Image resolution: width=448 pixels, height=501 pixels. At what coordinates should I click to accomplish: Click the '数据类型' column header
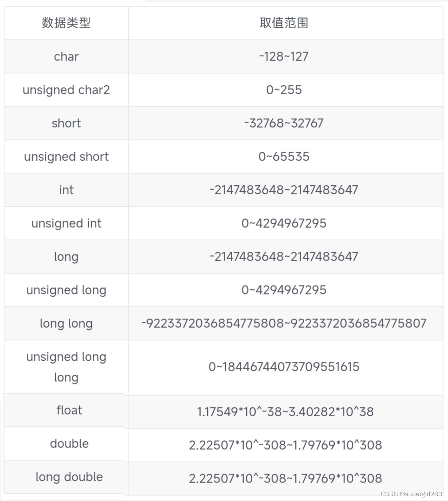pos(66,23)
